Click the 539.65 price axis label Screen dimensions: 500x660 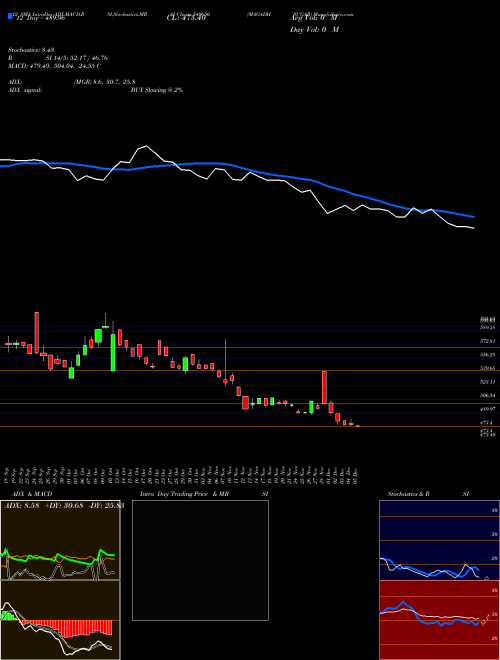488,368
